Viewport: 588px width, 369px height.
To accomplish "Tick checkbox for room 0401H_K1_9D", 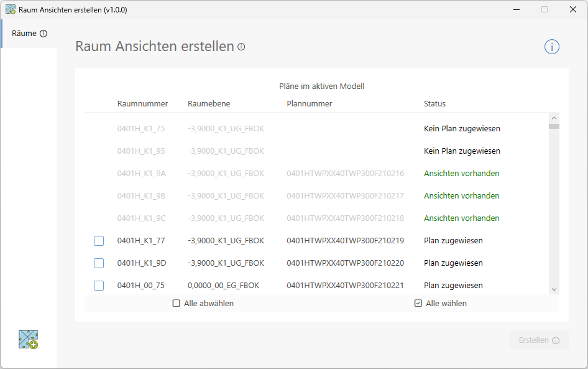I will tap(99, 263).
